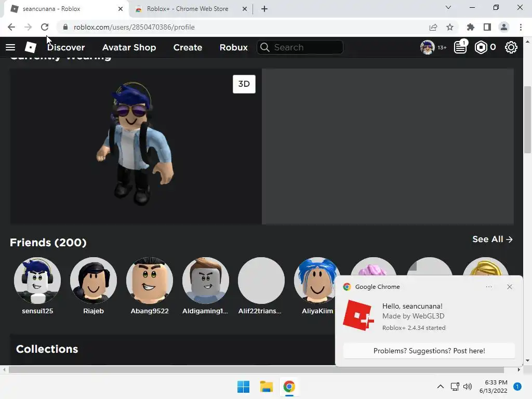Open notification options three-dot menu
The width and height of the screenshot is (532, 399).
[x=489, y=287]
